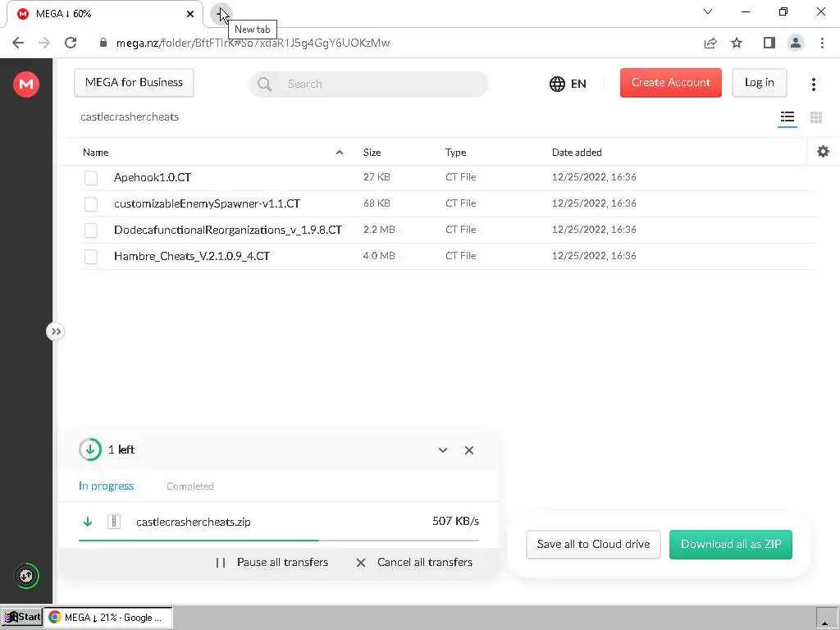Click the Log in button
The width and height of the screenshot is (840, 630).
[x=759, y=83]
